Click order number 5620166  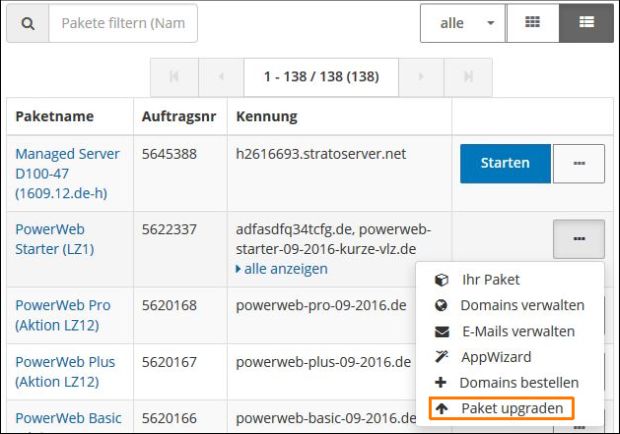(x=169, y=418)
